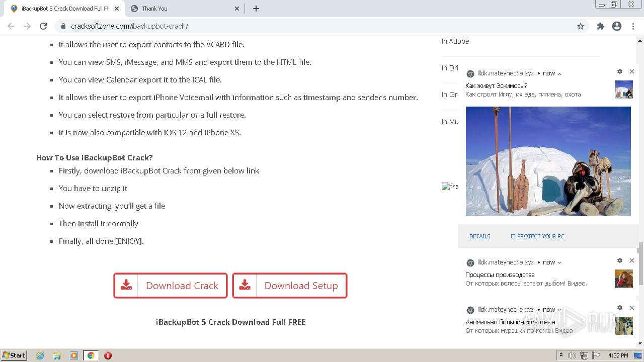
Task: Click the large igloo notification image
Action: click(548, 161)
